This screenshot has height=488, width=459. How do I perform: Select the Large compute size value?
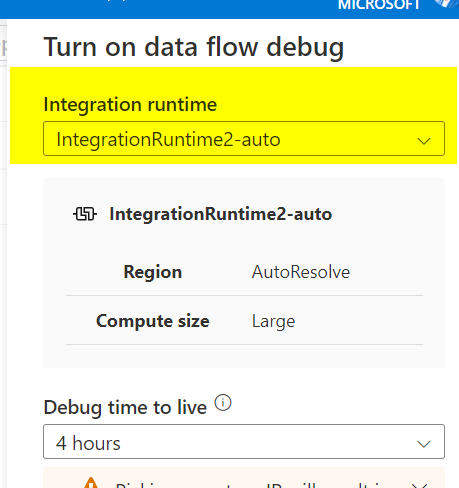(273, 322)
